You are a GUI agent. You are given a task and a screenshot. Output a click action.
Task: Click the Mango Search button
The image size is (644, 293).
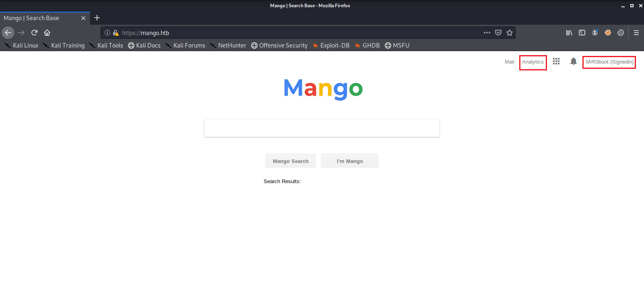[x=291, y=161]
